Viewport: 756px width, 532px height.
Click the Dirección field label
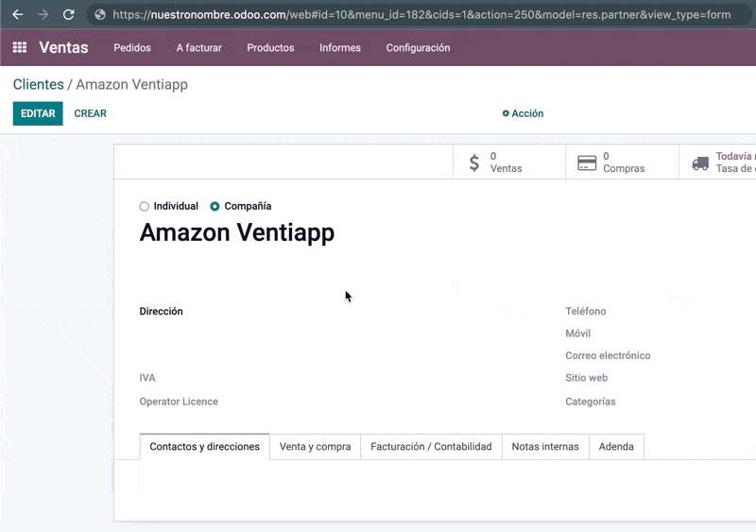point(161,311)
